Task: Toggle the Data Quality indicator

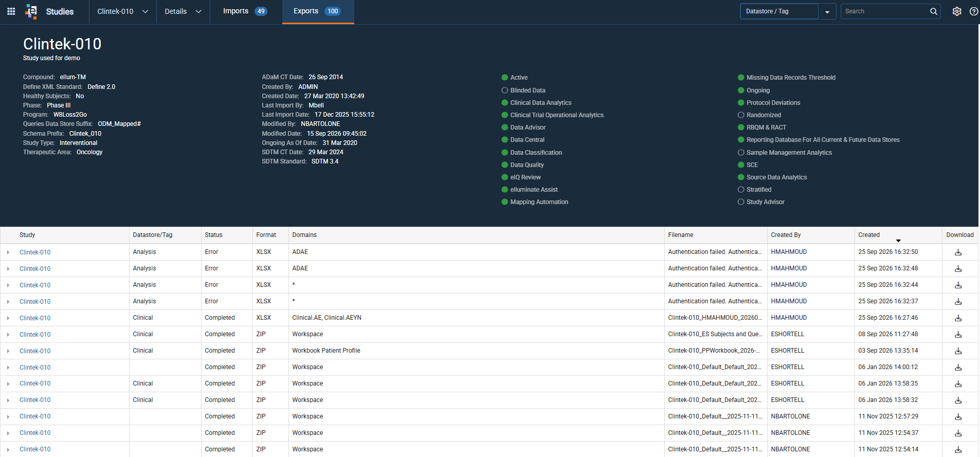Action: click(505, 165)
